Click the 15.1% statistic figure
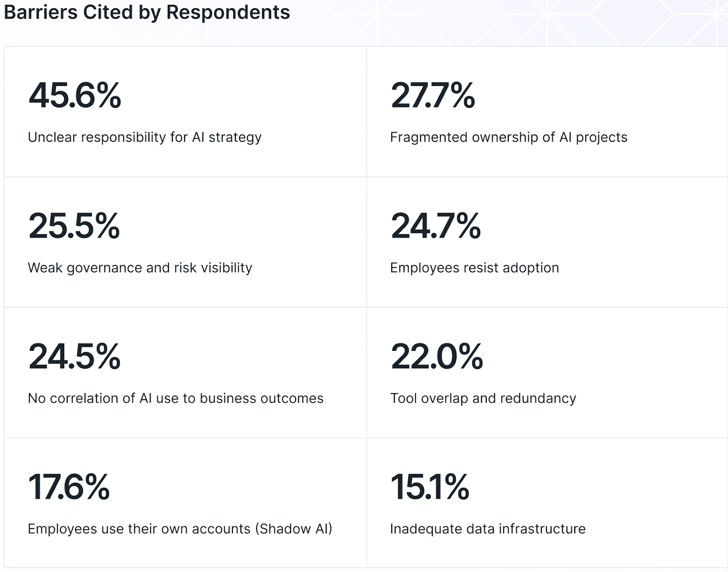728x572 pixels. click(430, 487)
